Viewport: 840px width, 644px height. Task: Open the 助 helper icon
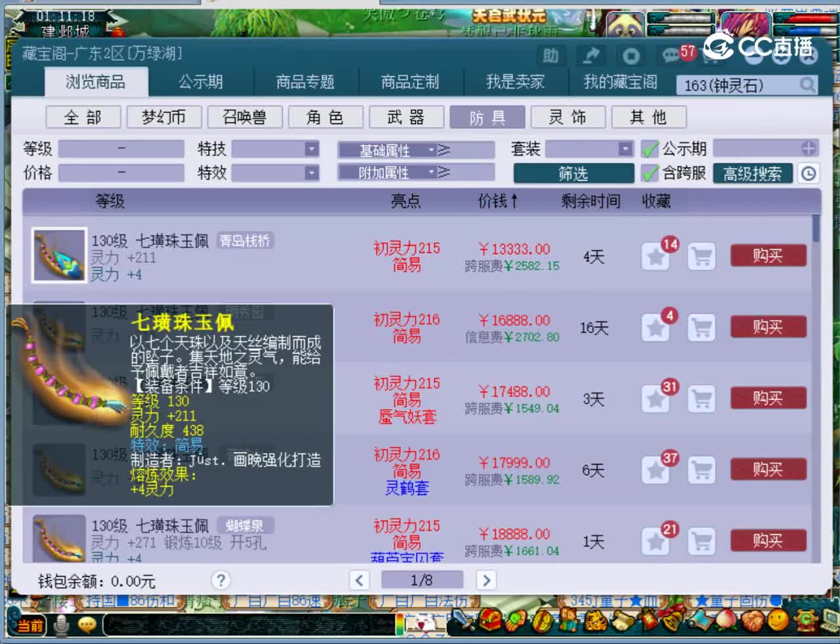(x=551, y=56)
